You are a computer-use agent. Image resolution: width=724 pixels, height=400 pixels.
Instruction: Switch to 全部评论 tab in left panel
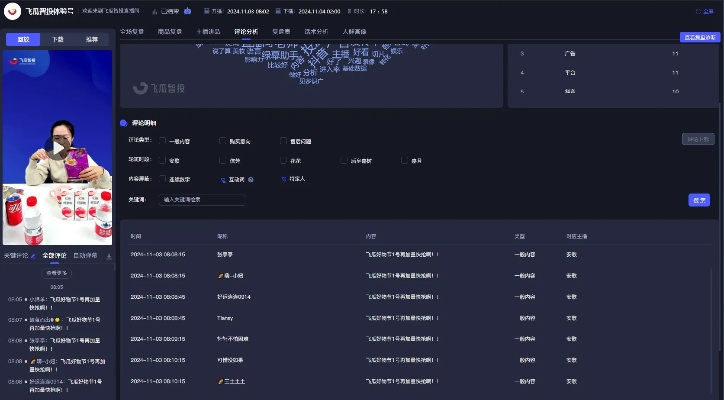55,256
